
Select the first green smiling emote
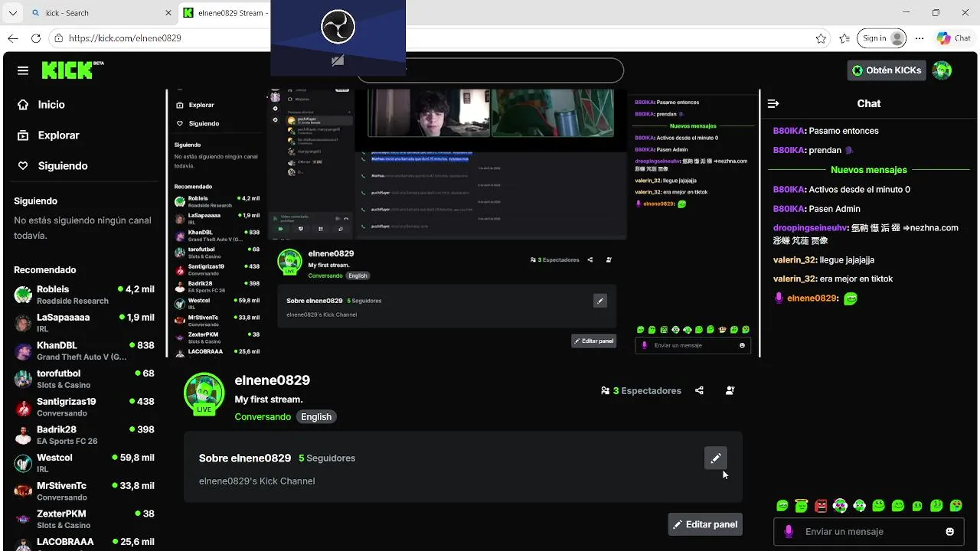coord(782,506)
